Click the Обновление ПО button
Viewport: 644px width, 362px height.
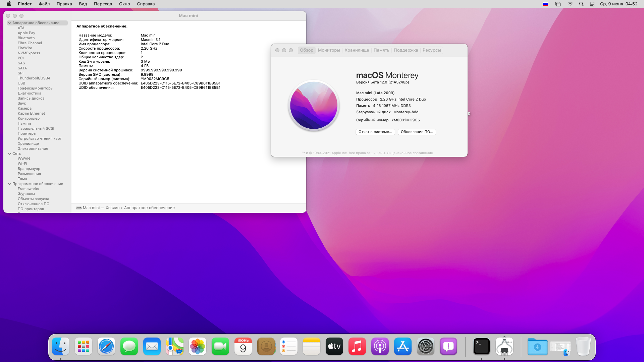click(417, 132)
